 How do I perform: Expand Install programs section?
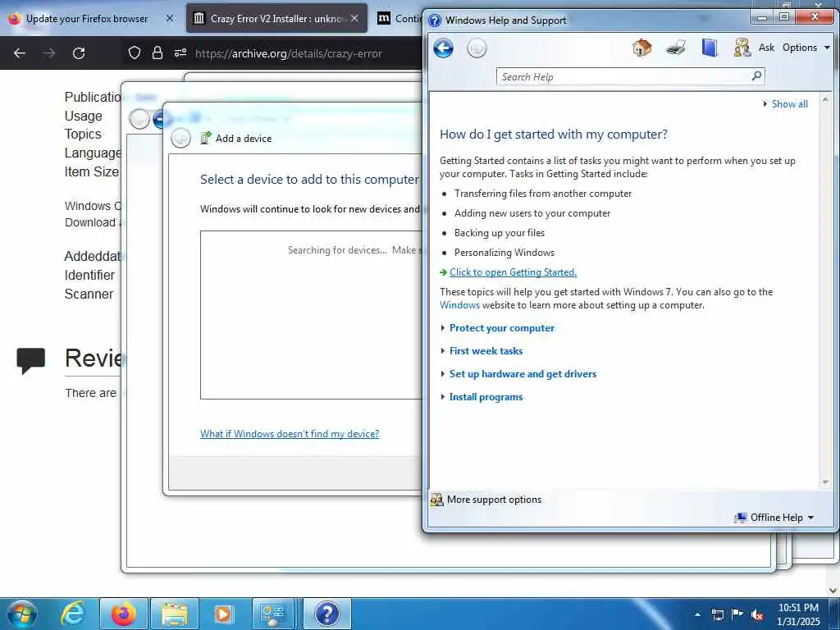(x=486, y=397)
